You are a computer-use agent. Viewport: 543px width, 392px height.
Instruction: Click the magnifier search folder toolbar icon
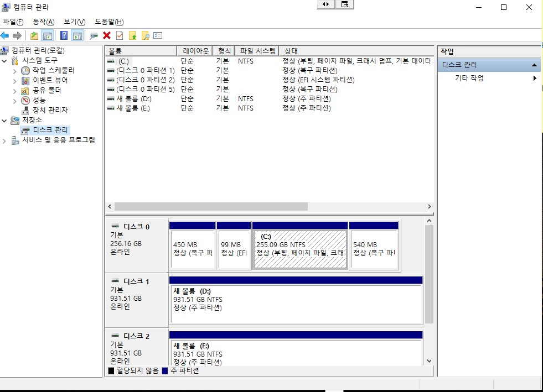[146, 36]
